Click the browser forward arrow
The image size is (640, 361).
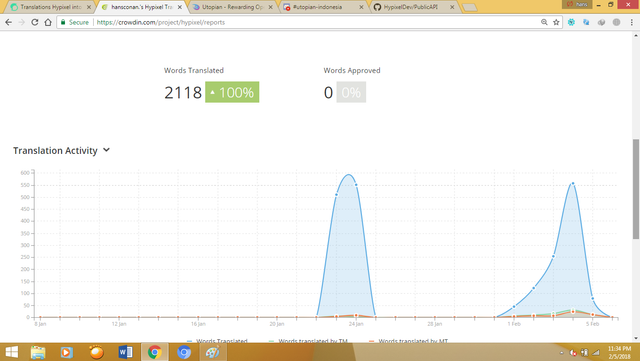(22, 22)
